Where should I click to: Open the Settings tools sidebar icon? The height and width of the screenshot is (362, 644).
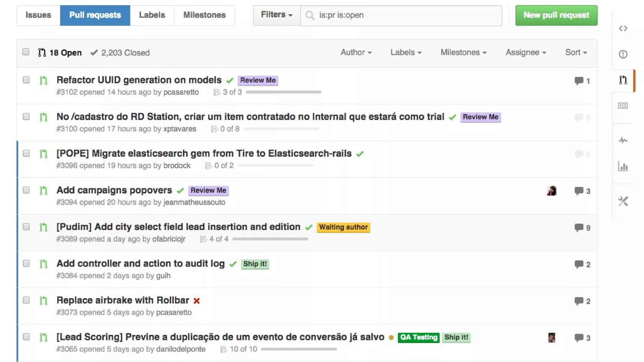click(623, 201)
